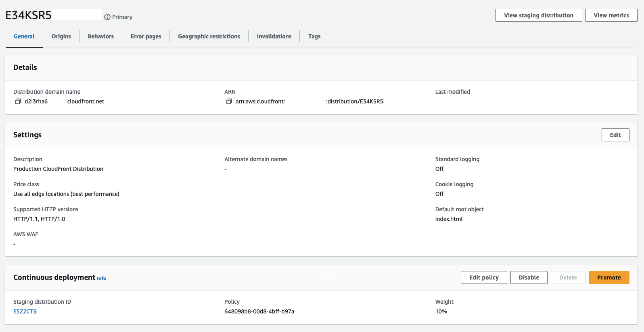The height and width of the screenshot is (332, 644).
Task: Open the Invalidations tab
Action: (274, 36)
